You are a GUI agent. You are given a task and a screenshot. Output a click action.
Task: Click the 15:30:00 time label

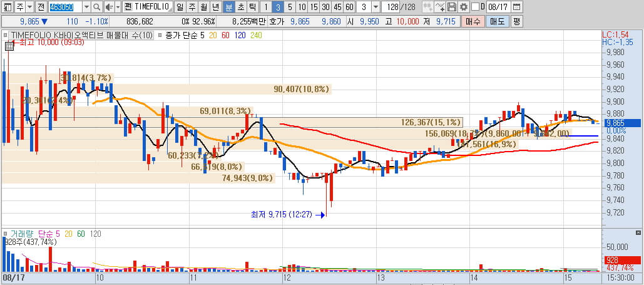621,277
